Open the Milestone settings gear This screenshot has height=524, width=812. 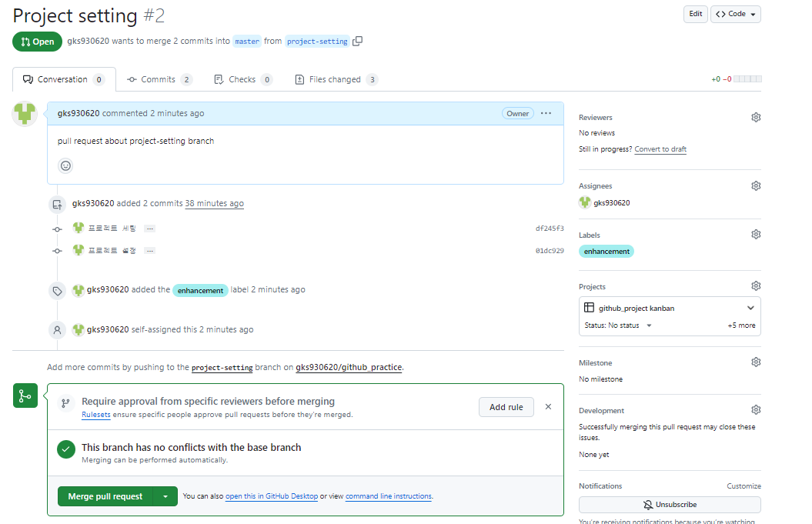756,362
